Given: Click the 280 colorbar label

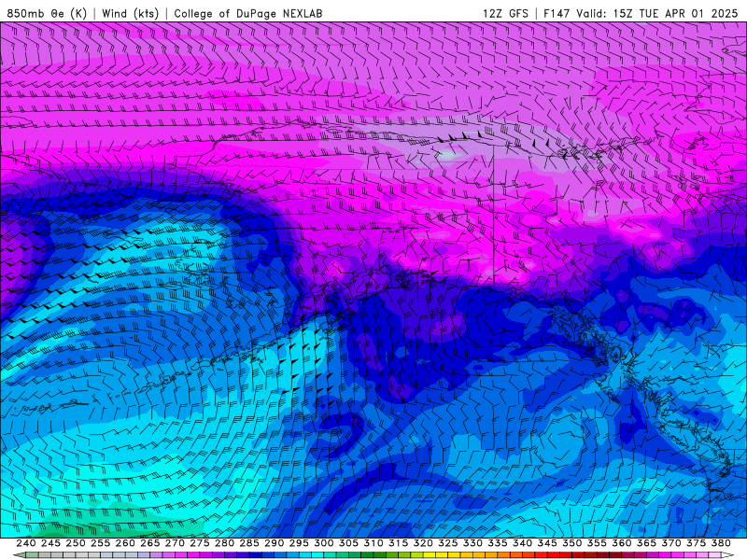Looking at the screenshot, I should click(224, 543).
